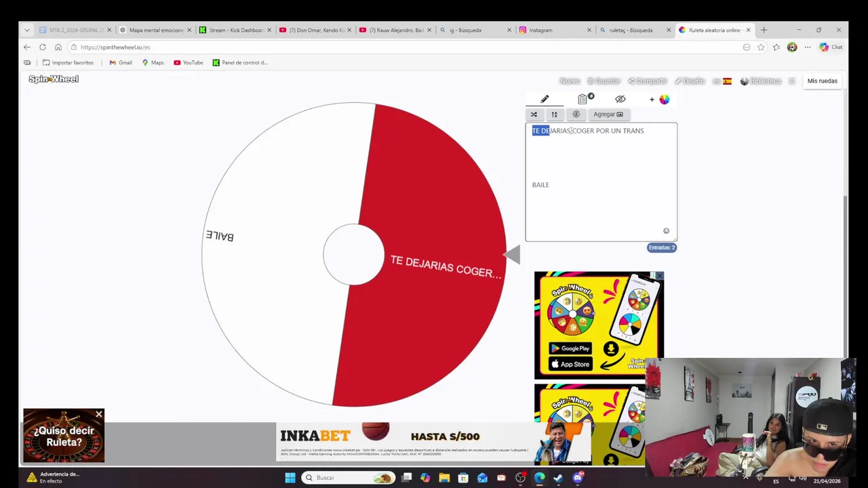Close the ¿Quiso decir Ruleta? ad

[99, 414]
